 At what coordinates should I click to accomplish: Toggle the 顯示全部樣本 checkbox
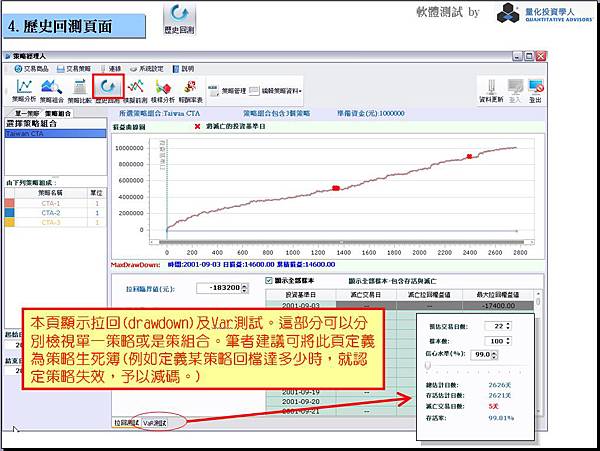click(x=269, y=281)
